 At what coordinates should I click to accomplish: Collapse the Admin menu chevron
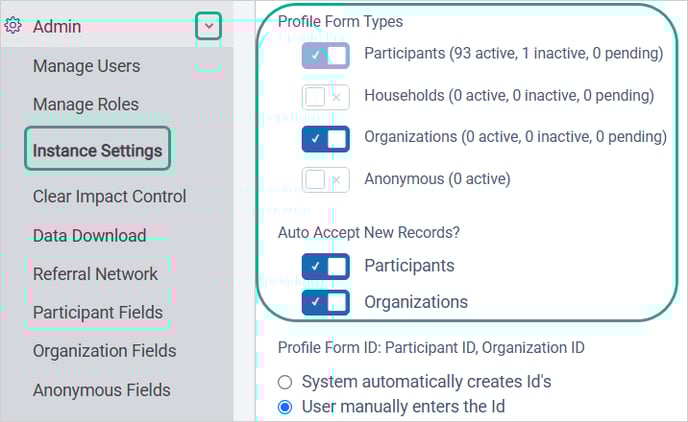[x=208, y=26]
